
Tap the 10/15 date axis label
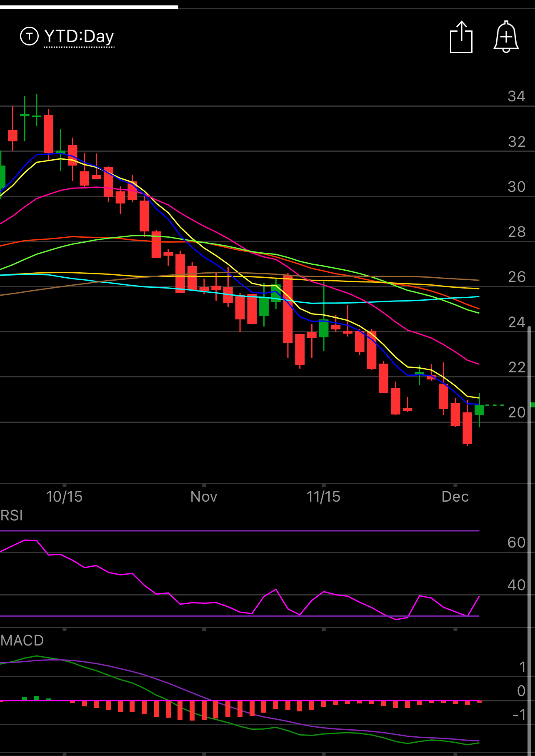click(x=64, y=497)
